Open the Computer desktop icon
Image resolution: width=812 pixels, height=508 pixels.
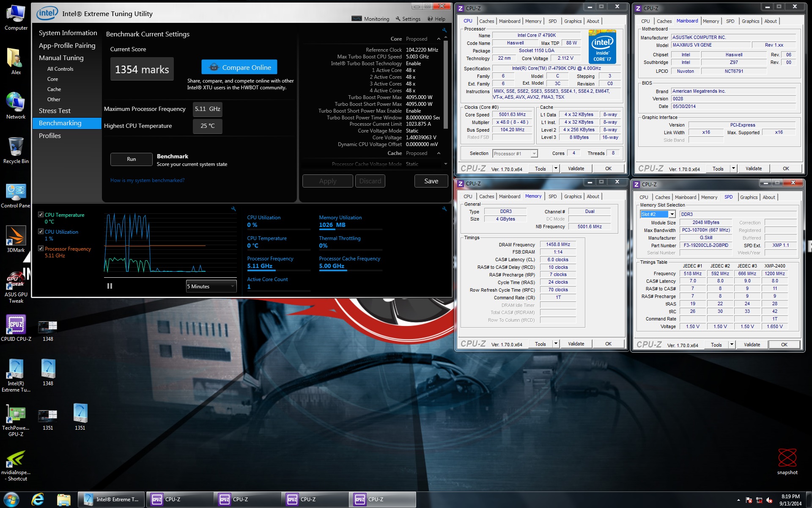16,18
